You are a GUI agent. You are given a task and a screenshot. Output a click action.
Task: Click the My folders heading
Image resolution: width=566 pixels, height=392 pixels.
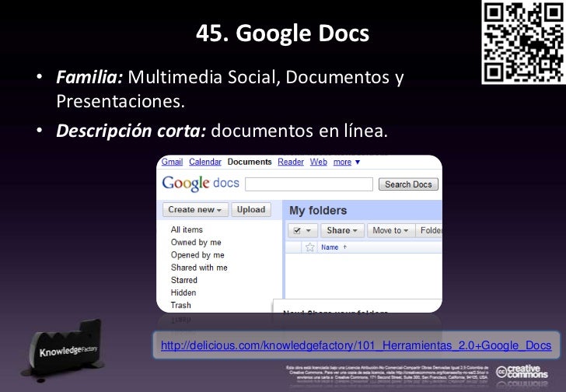(x=318, y=211)
